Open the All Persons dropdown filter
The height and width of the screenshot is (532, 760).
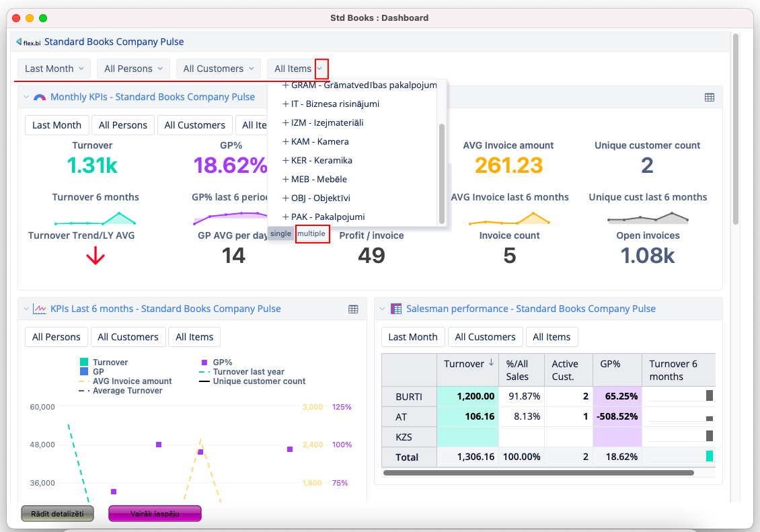click(133, 69)
